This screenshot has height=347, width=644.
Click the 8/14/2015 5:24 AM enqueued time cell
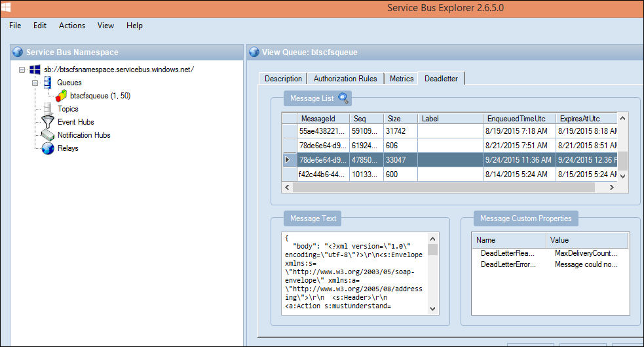coord(519,174)
